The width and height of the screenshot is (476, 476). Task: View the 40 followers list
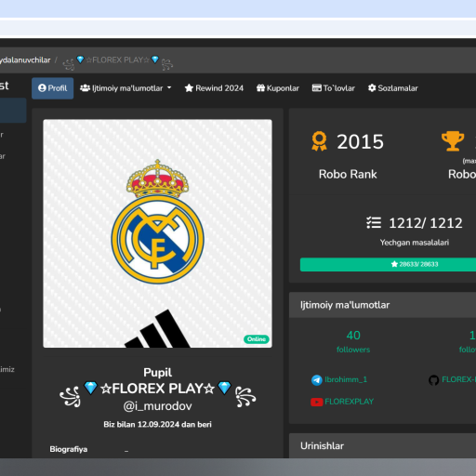click(353, 341)
